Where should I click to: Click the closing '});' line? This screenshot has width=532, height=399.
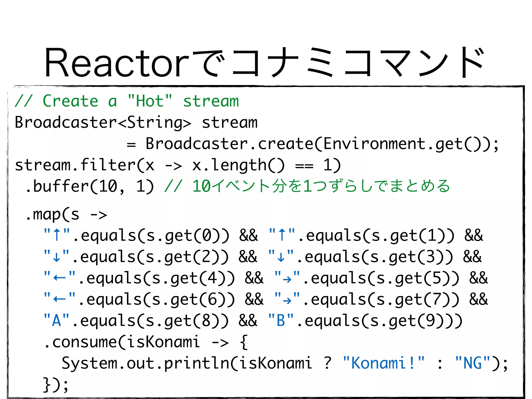click(x=56, y=385)
